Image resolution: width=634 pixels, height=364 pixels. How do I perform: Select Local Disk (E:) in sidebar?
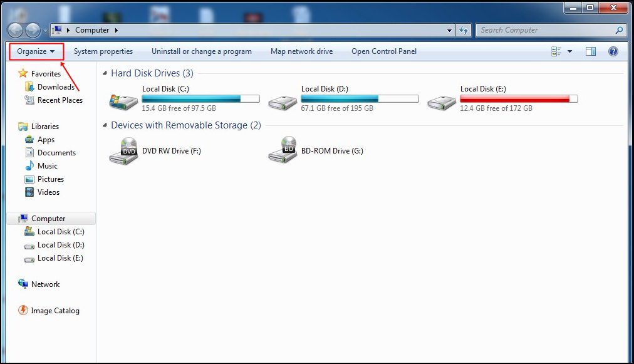click(60, 257)
